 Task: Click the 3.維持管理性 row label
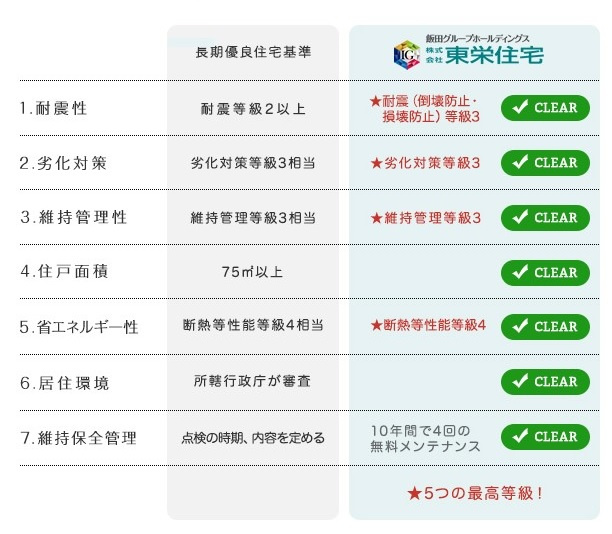pyautogui.click(x=74, y=217)
